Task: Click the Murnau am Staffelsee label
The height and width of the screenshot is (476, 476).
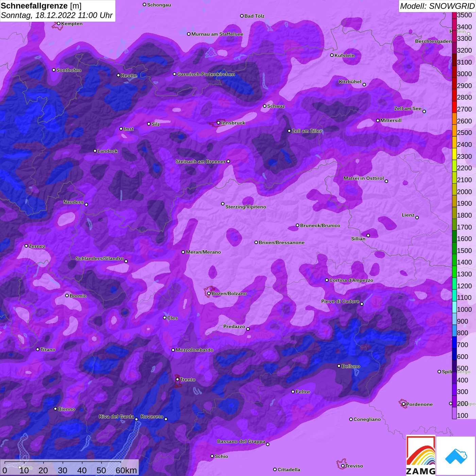Action: click(217, 34)
